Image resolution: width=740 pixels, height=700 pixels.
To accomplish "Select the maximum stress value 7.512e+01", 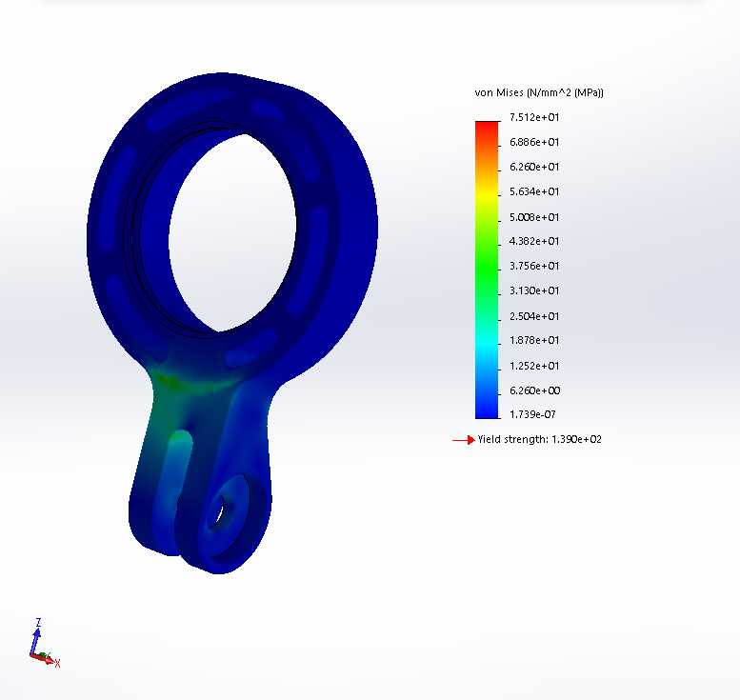I will point(534,117).
